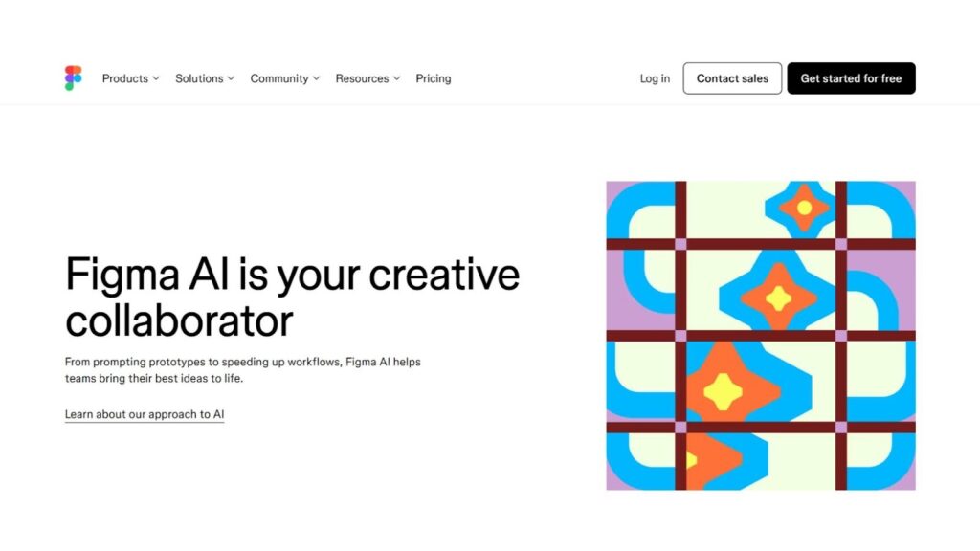980x551 pixels.
Task: Click the large yellow star in the lower illustration tile
Action: click(x=723, y=390)
